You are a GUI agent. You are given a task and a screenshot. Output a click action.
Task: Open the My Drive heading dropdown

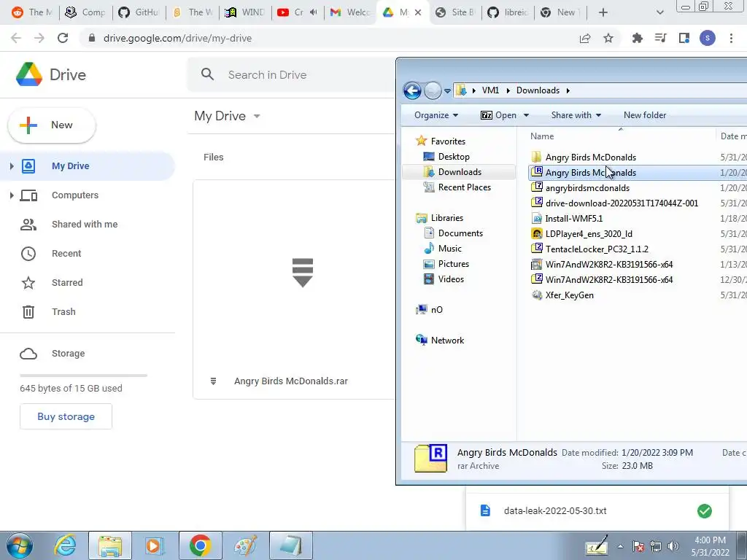257,116
